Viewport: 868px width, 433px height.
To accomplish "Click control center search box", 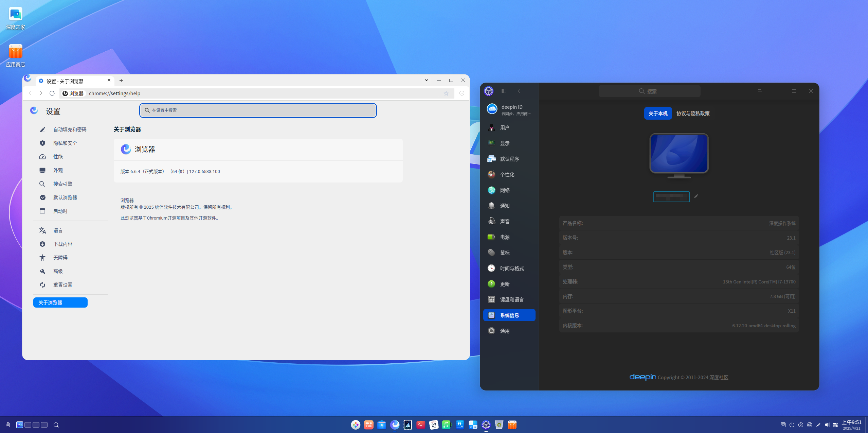I will (x=649, y=91).
